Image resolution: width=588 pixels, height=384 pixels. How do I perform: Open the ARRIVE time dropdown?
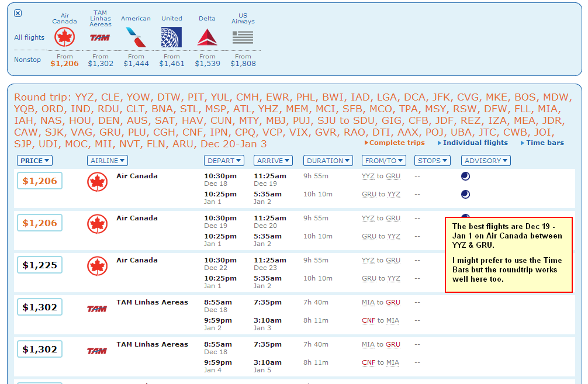(273, 161)
